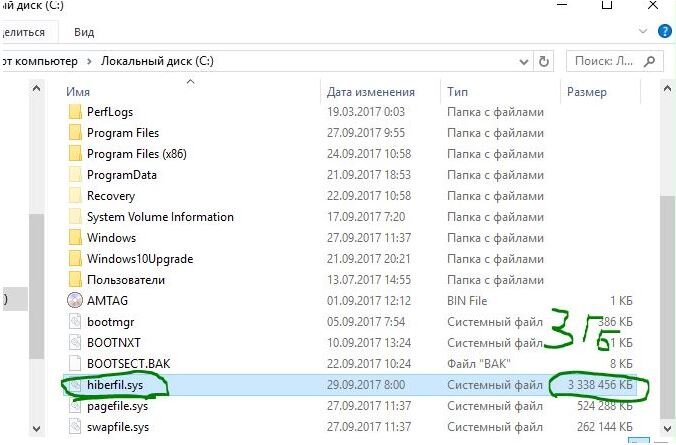Click the BOOTSECT.BAK file icon
The image size is (676, 445).
click(x=75, y=364)
